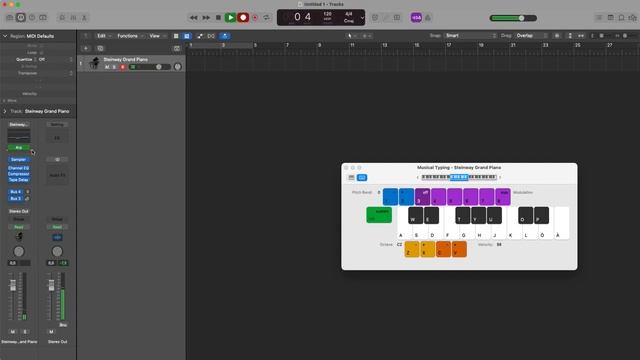Record-enable the Steinway Grand Piano track
Image resolution: width=640 pixels, height=360 pixels.
pyautogui.click(x=122, y=67)
